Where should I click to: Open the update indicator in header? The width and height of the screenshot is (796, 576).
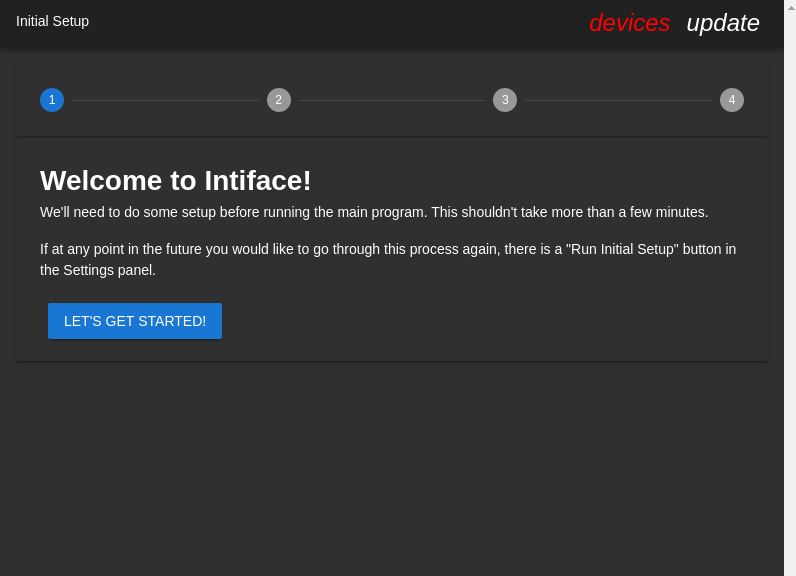(x=723, y=23)
